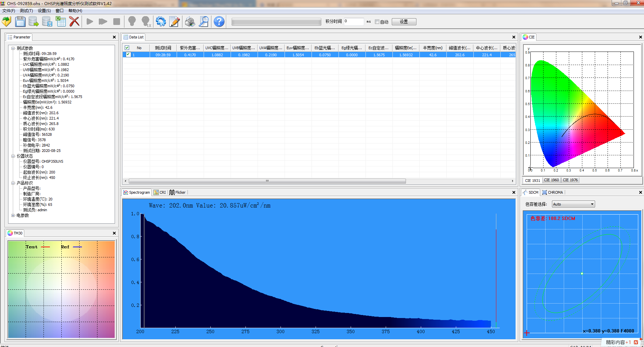Click the Parameter panel tab icon
The height and width of the screenshot is (347, 644).
click(10, 37)
